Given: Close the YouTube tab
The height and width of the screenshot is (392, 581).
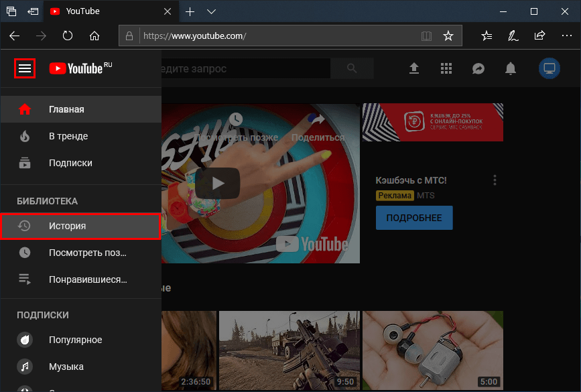Looking at the screenshot, I should point(168,11).
